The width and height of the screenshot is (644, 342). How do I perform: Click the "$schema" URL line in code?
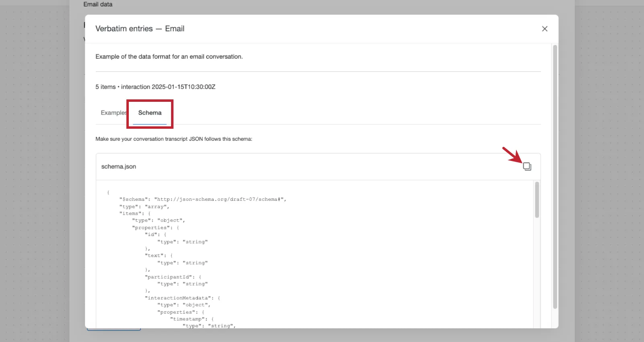203,199
